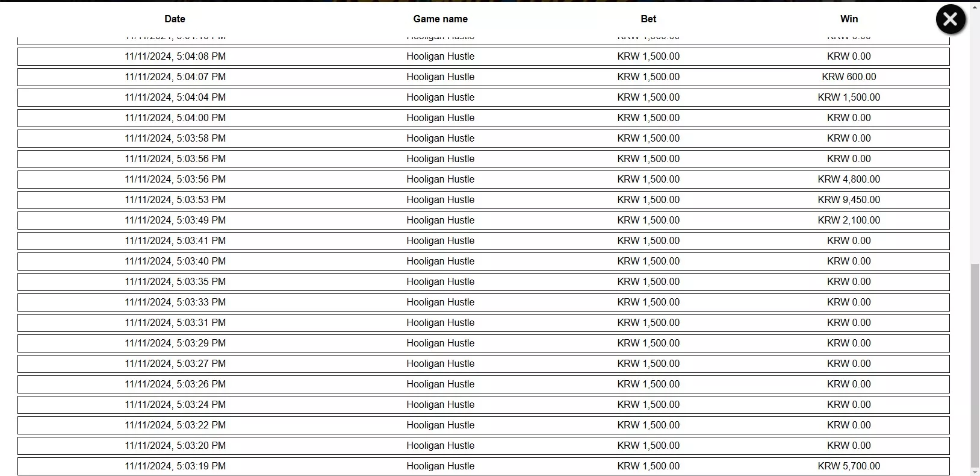Click the 5:03:35 PM date cell
Viewport: 980px width, 476px height.
pos(175,281)
